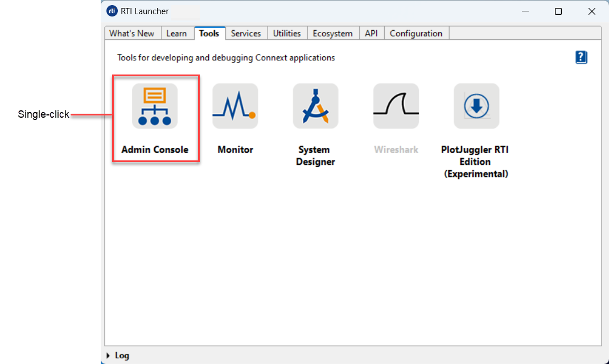This screenshot has width=609, height=364.
Task: Open the Utilities tab
Action: coord(287,34)
